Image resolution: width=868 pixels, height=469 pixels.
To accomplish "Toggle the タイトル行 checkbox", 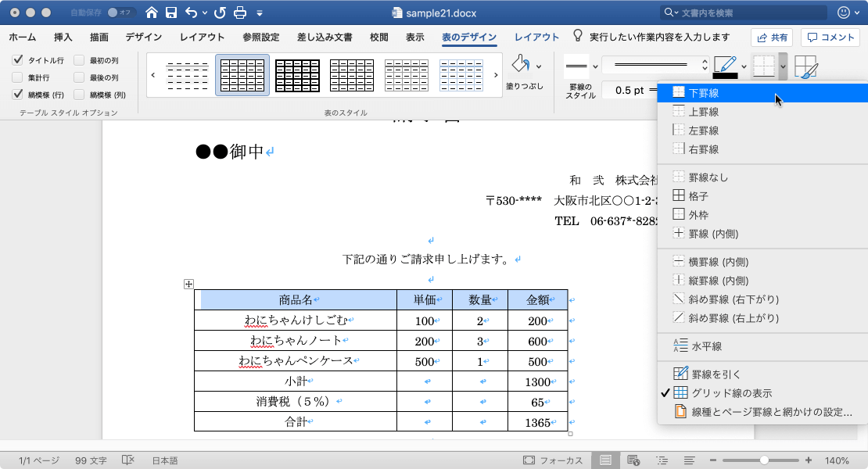I will pyautogui.click(x=18, y=59).
